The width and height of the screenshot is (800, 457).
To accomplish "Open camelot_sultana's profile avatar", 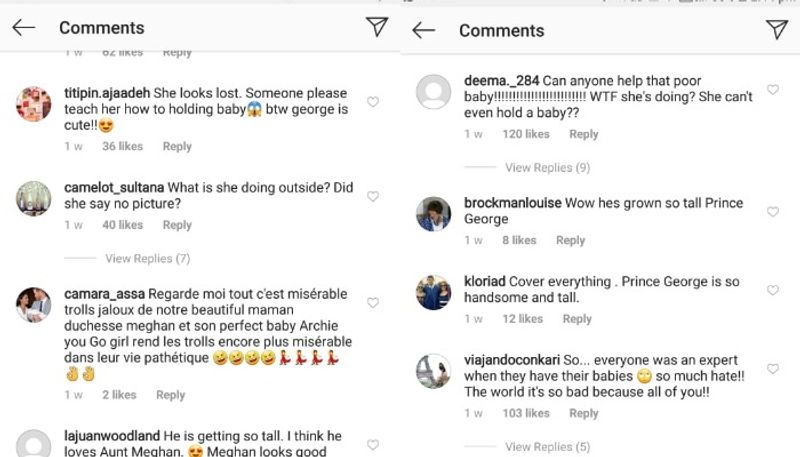I will (34, 198).
